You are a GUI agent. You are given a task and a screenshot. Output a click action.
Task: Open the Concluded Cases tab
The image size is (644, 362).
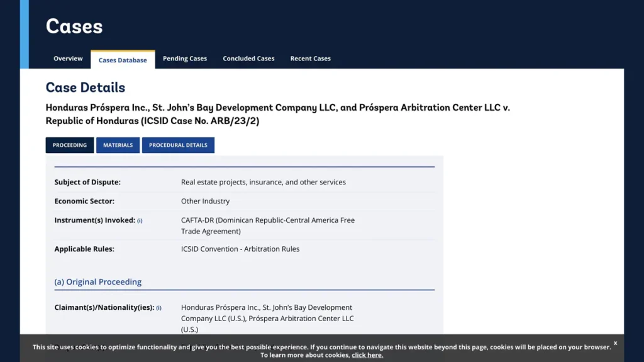(x=248, y=59)
